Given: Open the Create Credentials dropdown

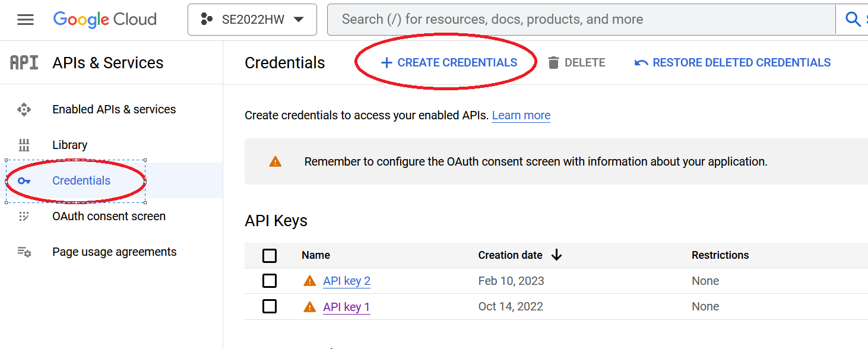Looking at the screenshot, I should (449, 63).
